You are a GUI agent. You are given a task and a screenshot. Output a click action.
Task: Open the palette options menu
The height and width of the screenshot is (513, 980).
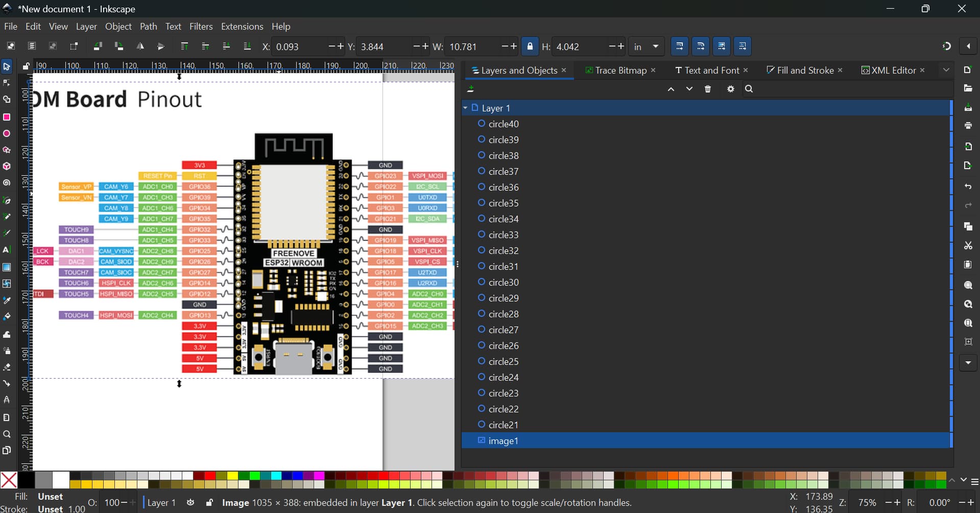point(975,482)
